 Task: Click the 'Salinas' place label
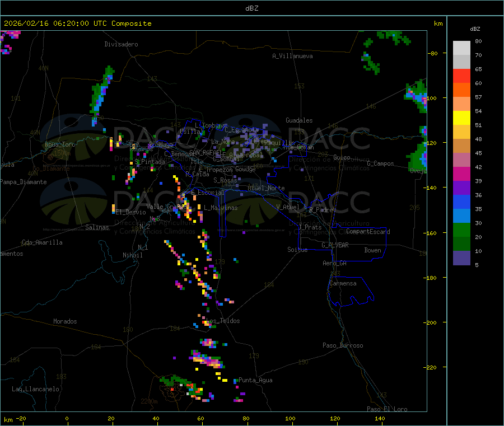pyautogui.click(x=97, y=227)
